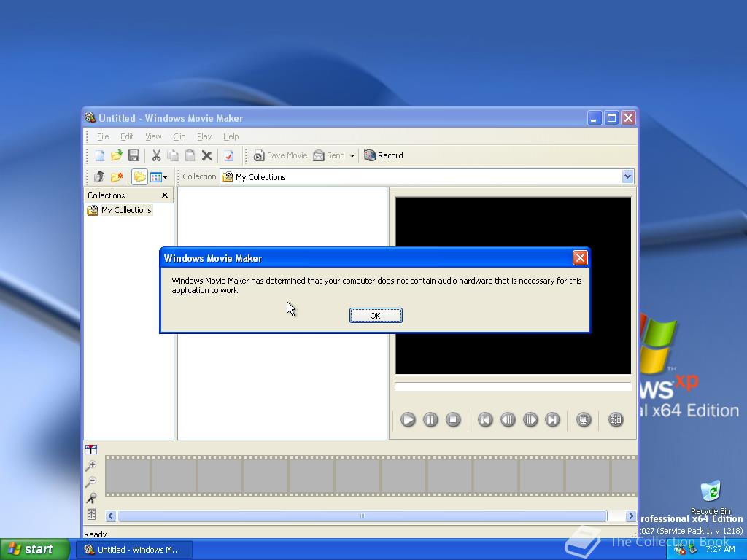Open the Clip menu
Image resolution: width=747 pixels, height=560 pixels.
(x=179, y=136)
